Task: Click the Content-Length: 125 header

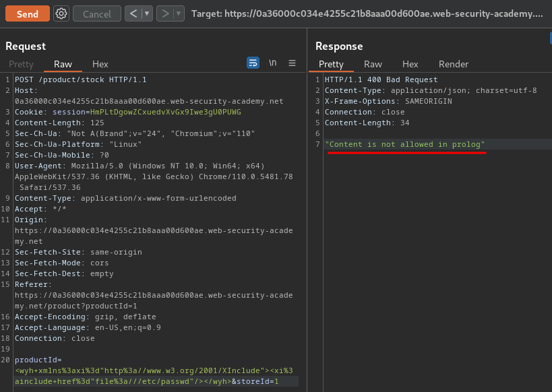Action: pyautogui.click(x=59, y=123)
